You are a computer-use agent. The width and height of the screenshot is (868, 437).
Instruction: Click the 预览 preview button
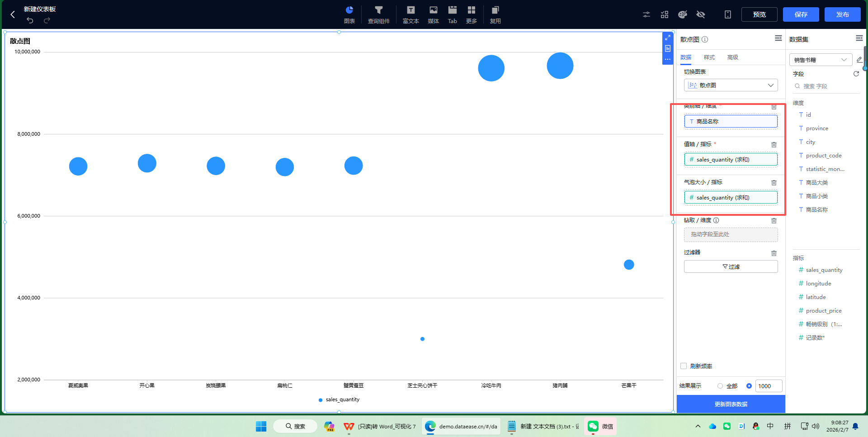[x=759, y=14]
